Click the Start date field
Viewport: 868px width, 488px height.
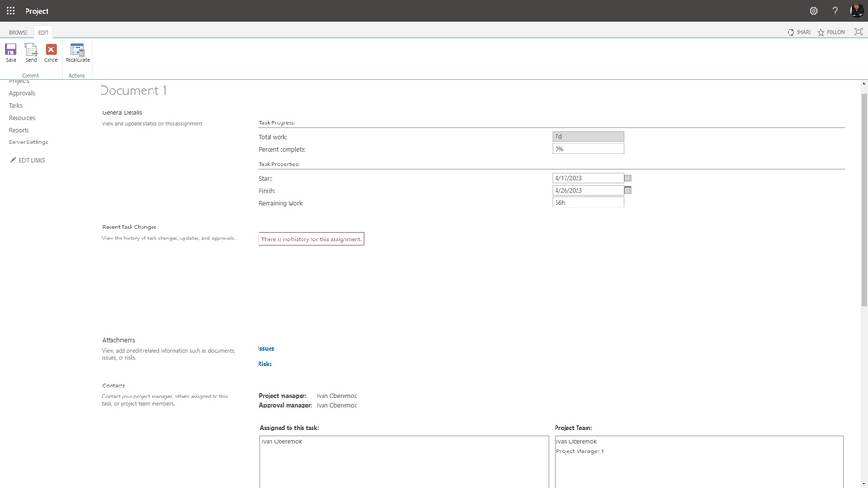587,178
